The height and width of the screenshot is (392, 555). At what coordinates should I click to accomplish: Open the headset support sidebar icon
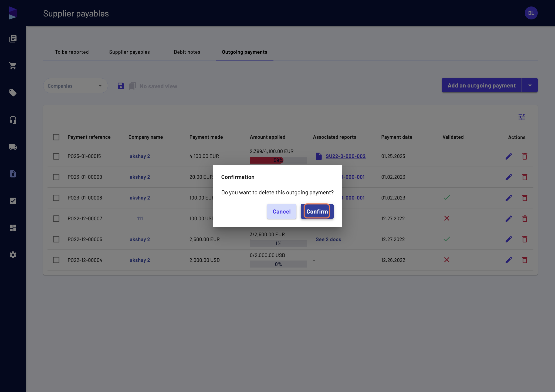click(x=13, y=120)
